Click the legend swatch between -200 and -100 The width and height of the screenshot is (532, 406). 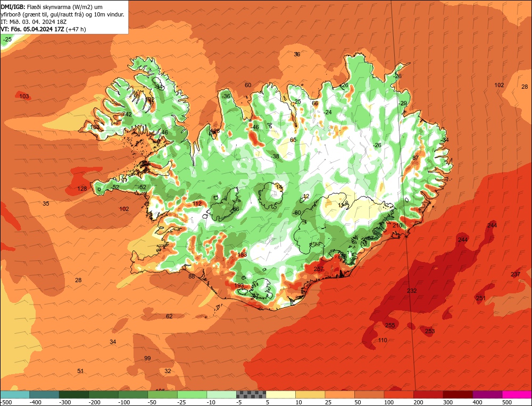pyautogui.click(x=104, y=394)
